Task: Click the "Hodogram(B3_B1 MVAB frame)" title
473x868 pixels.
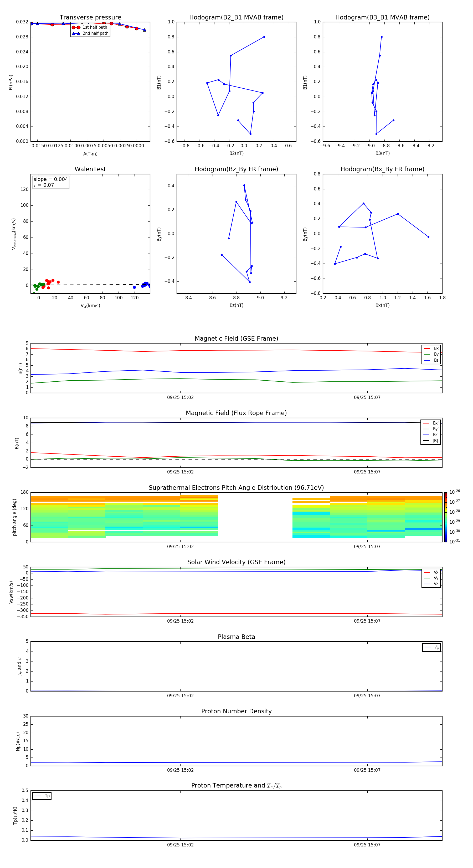Action: [x=382, y=18]
